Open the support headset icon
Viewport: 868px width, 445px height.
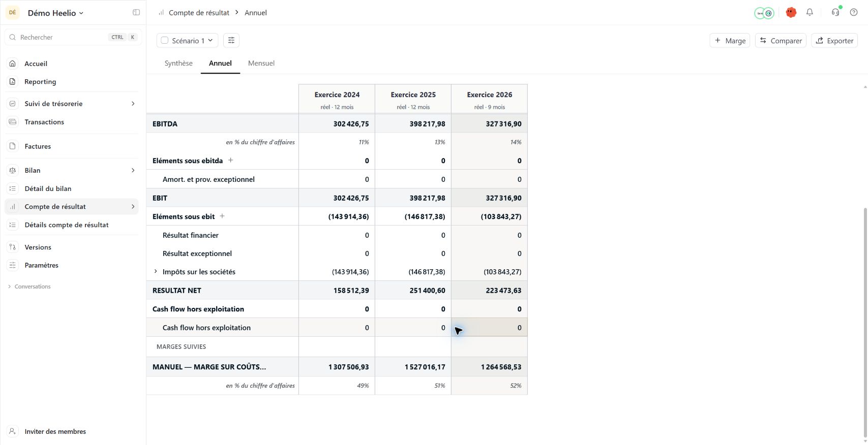[x=835, y=13]
